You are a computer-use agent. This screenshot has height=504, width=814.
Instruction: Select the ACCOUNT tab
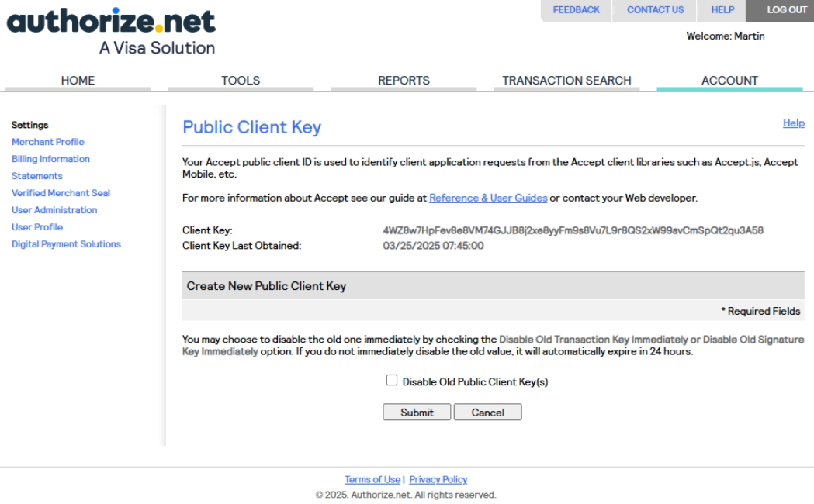729,81
